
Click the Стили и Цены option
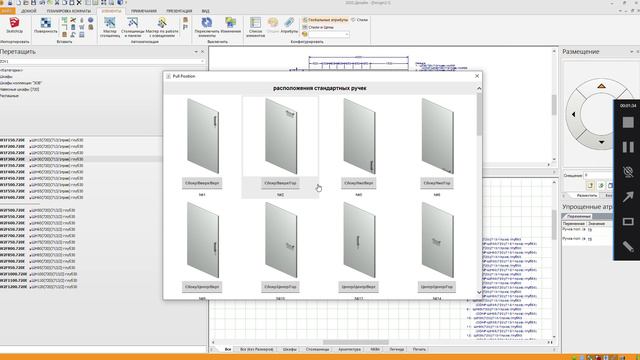(318, 27)
